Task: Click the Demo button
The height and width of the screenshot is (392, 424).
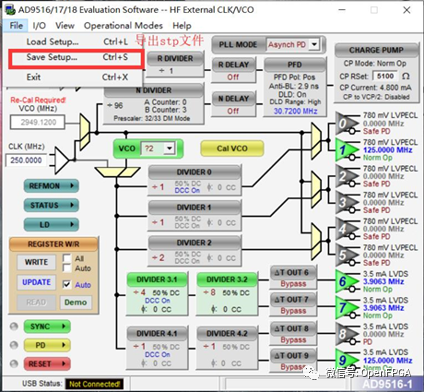Action: [76, 302]
